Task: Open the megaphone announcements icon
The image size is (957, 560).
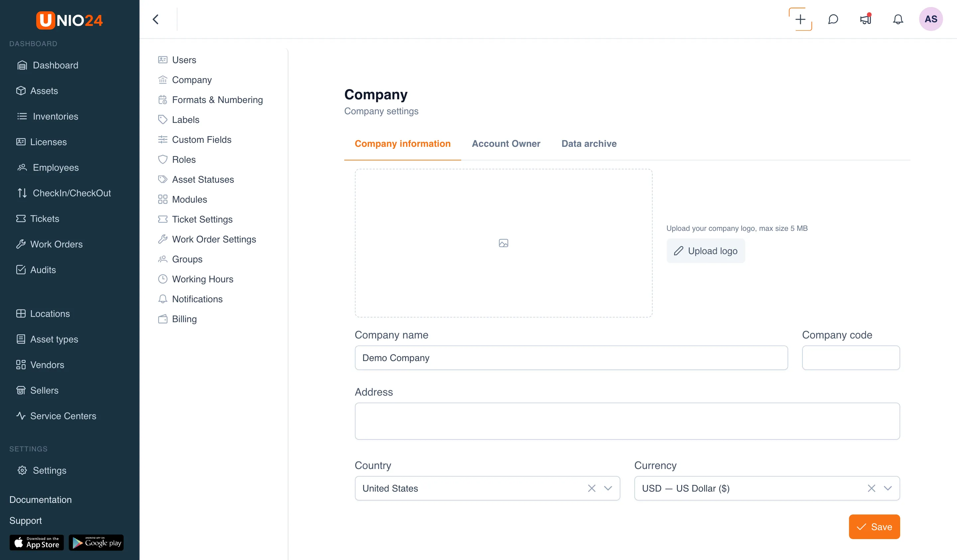Action: coord(866,19)
